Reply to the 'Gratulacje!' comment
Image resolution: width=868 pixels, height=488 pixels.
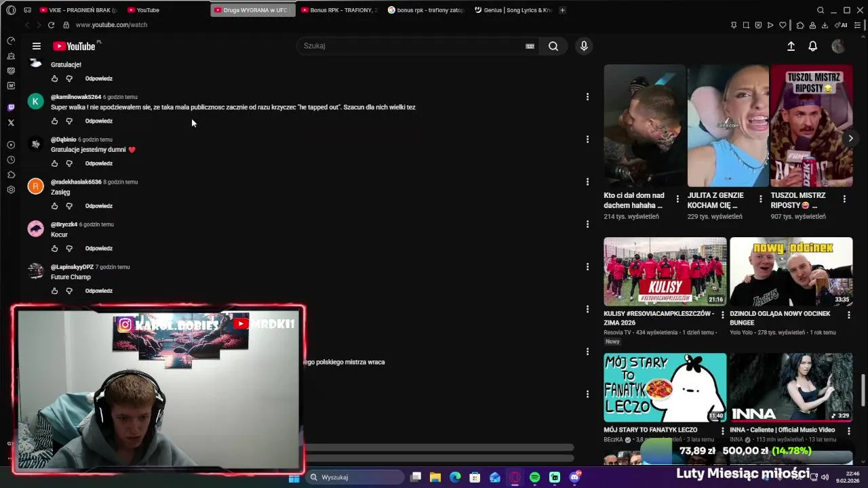pos(99,79)
